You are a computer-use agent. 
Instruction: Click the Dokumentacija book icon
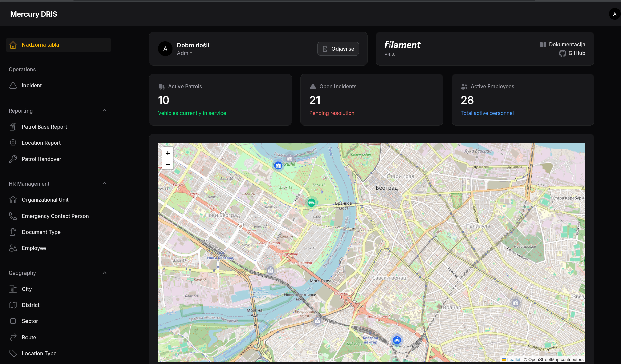[x=544, y=44]
